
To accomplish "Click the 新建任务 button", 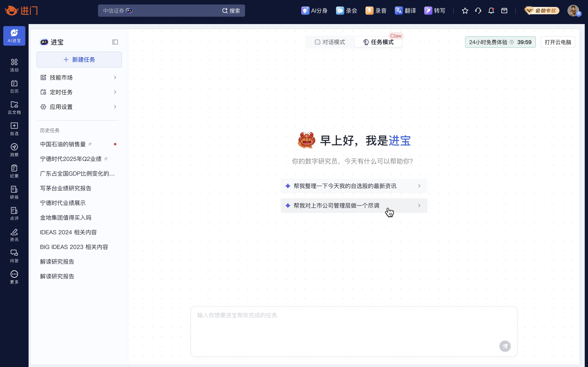I will (79, 60).
